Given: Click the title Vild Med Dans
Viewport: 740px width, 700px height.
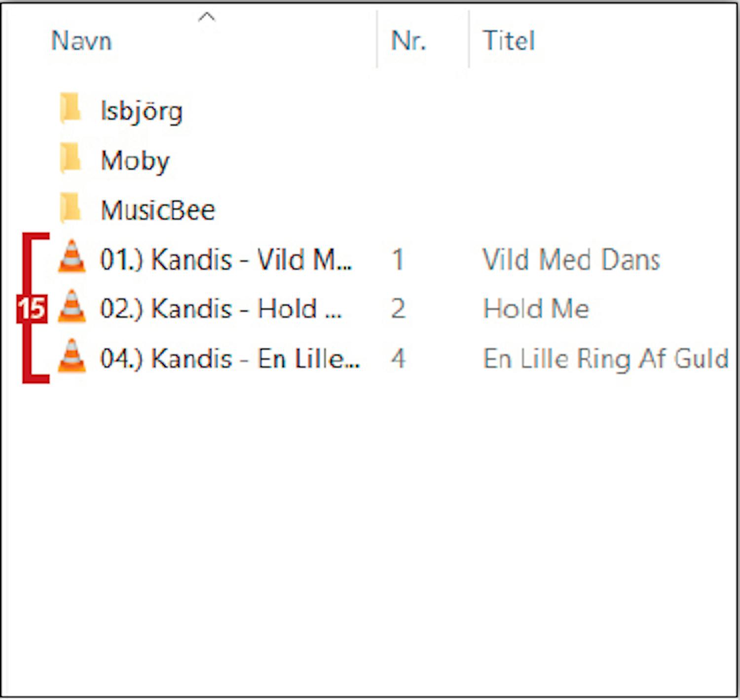Looking at the screenshot, I should point(571,259).
